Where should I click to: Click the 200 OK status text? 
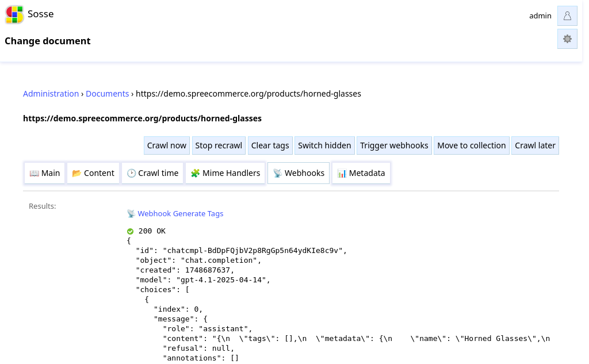tap(152, 231)
